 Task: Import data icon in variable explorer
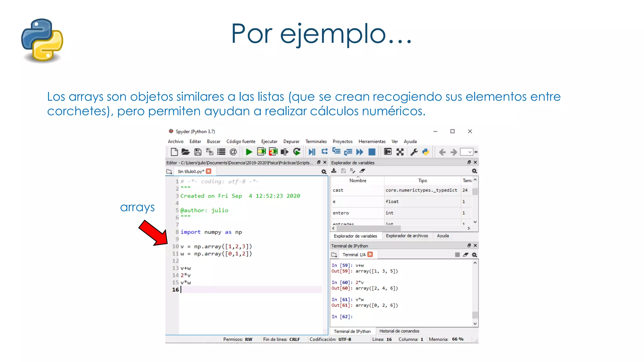(x=334, y=171)
